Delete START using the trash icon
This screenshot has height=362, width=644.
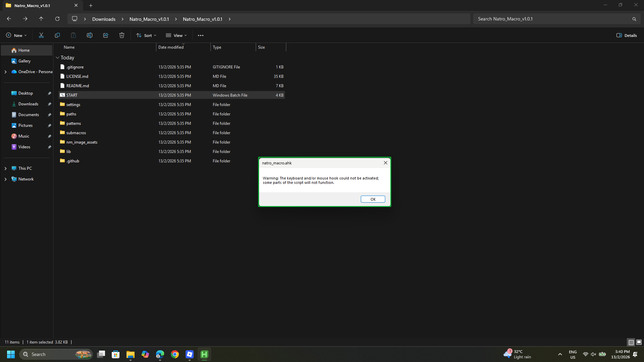pyautogui.click(x=121, y=35)
